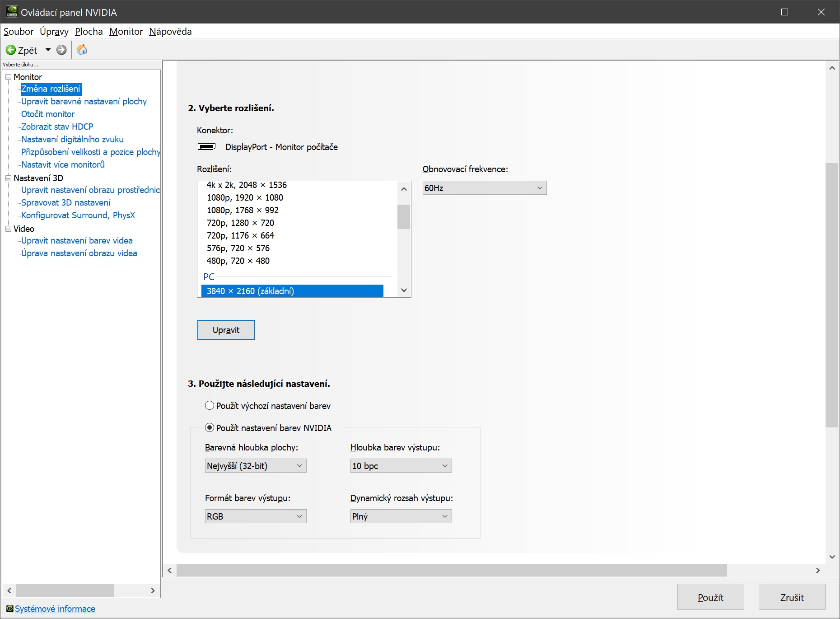The image size is (840, 619).
Task: Click the green Back arrow icon
Action: [x=10, y=50]
